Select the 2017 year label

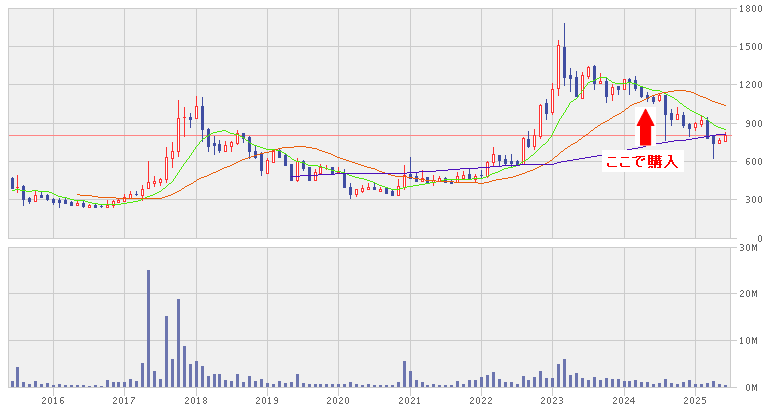pyautogui.click(x=124, y=400)
